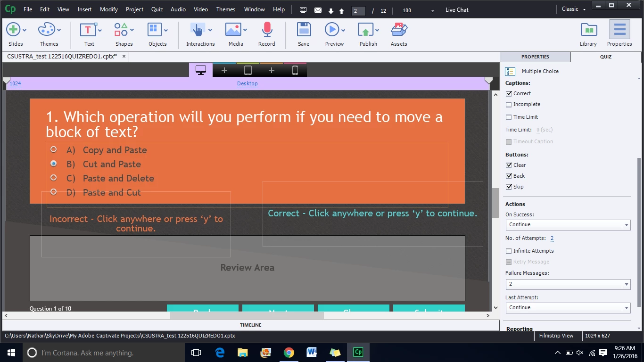Uncheck the Clear button checkbox
Screen dimensions: 644x362
point(509,165)
